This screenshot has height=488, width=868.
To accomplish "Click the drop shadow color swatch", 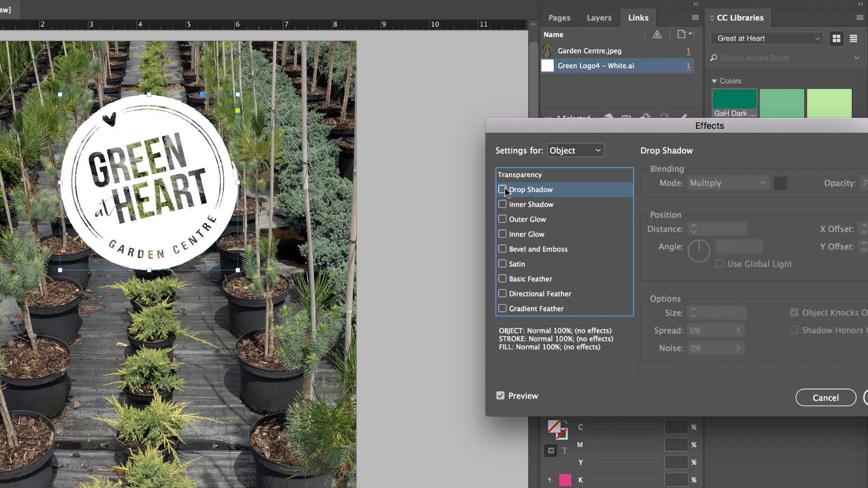I will [780, 183].
